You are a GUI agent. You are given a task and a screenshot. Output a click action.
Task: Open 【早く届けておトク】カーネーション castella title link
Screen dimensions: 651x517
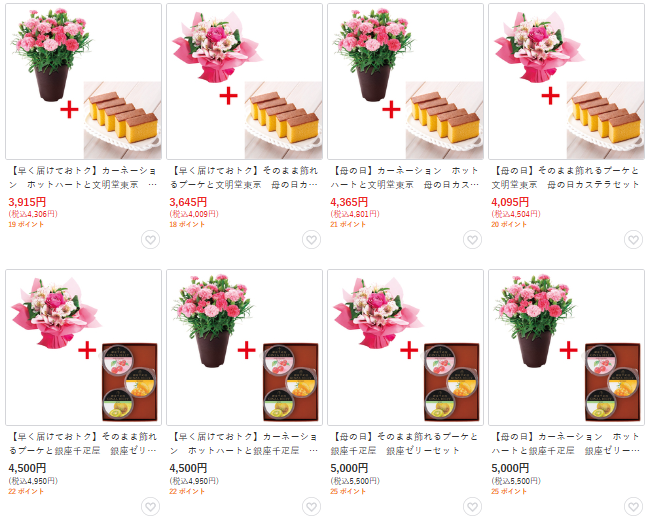83,177
